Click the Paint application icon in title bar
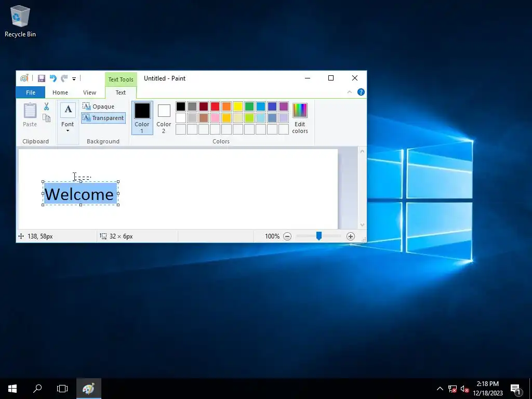Viewport: 532px width, 399px height. point(24,78)
